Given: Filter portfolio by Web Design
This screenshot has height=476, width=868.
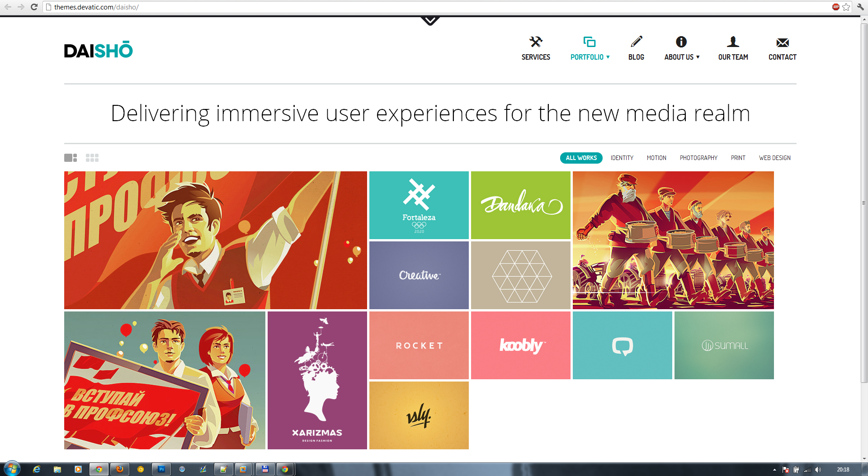Looking at the screenshot, I should [x=775, y=158].
